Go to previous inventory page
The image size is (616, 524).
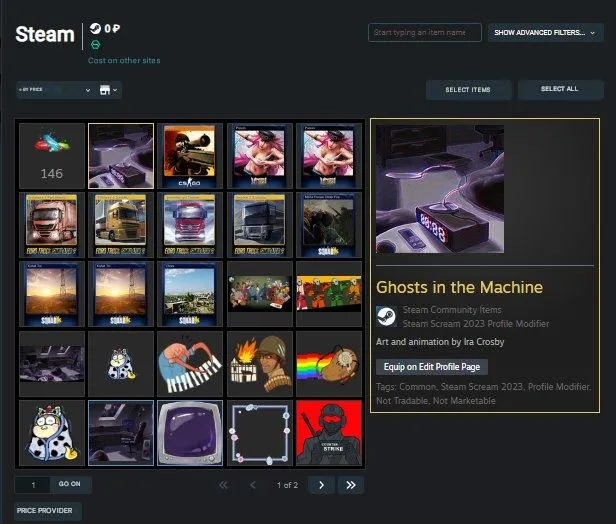click(253, 485)
